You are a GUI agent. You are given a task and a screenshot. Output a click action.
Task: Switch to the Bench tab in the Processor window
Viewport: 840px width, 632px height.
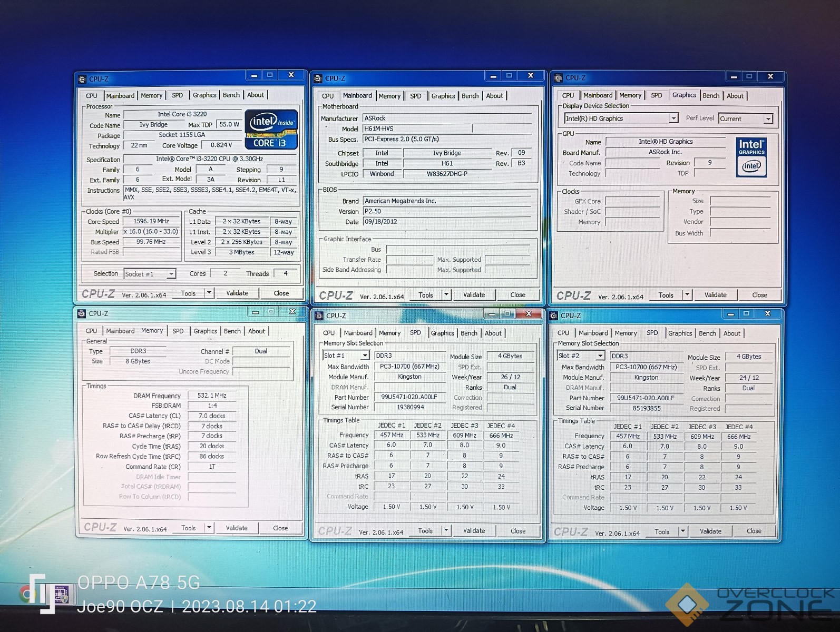[231, 95]
